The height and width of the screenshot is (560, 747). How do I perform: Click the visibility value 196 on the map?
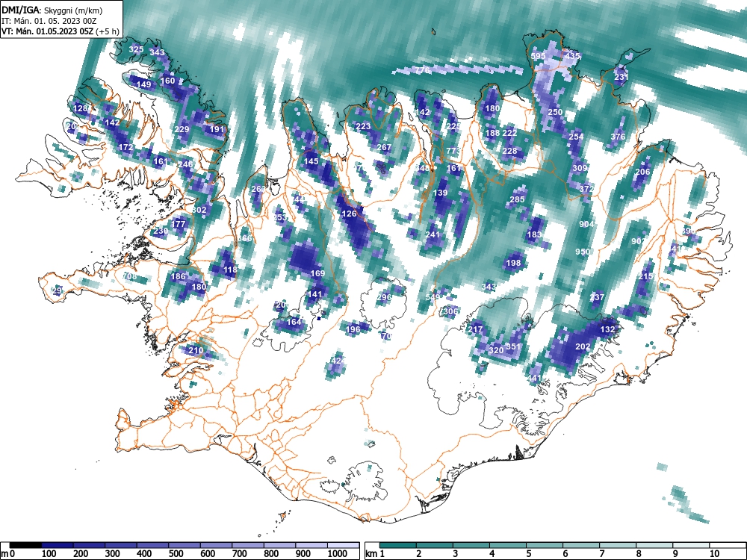coord(353,329)
